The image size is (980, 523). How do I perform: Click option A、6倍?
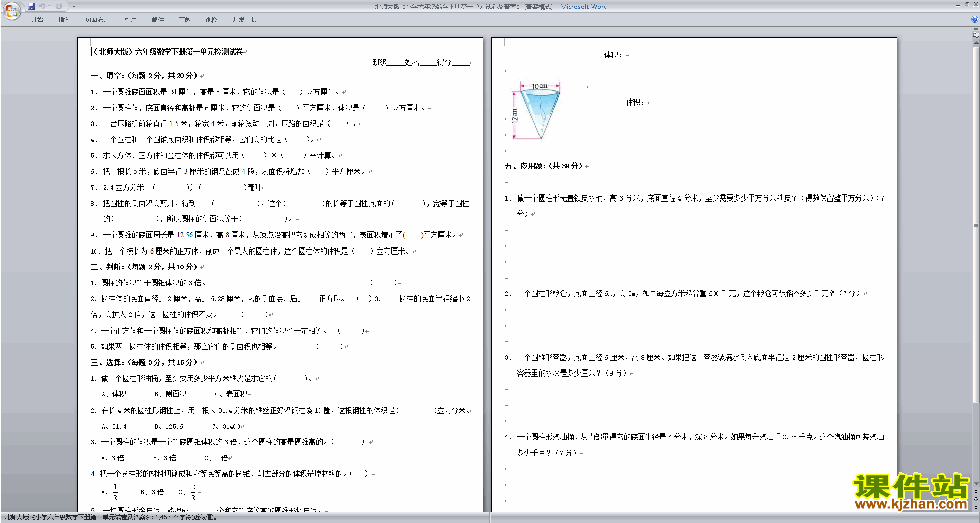click(112, 458)
